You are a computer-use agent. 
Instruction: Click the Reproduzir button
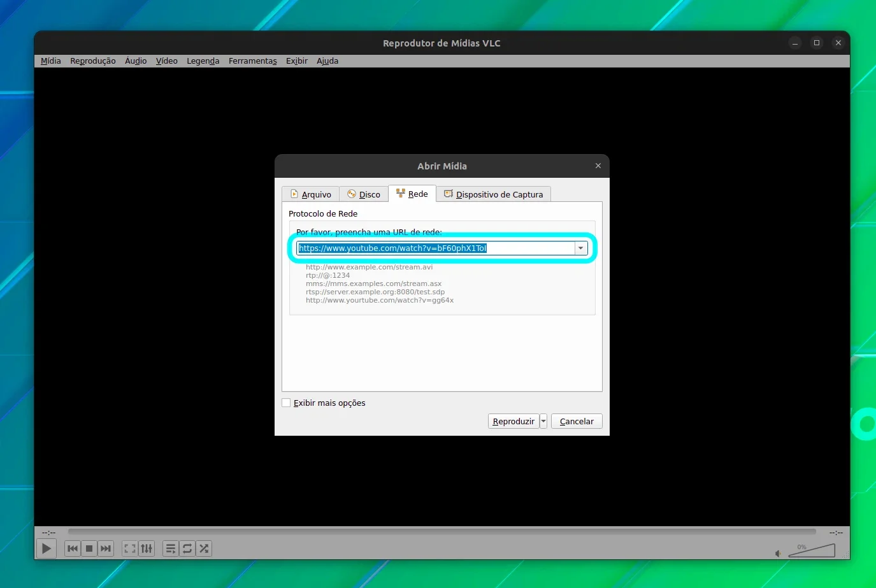tap(513, 421)
